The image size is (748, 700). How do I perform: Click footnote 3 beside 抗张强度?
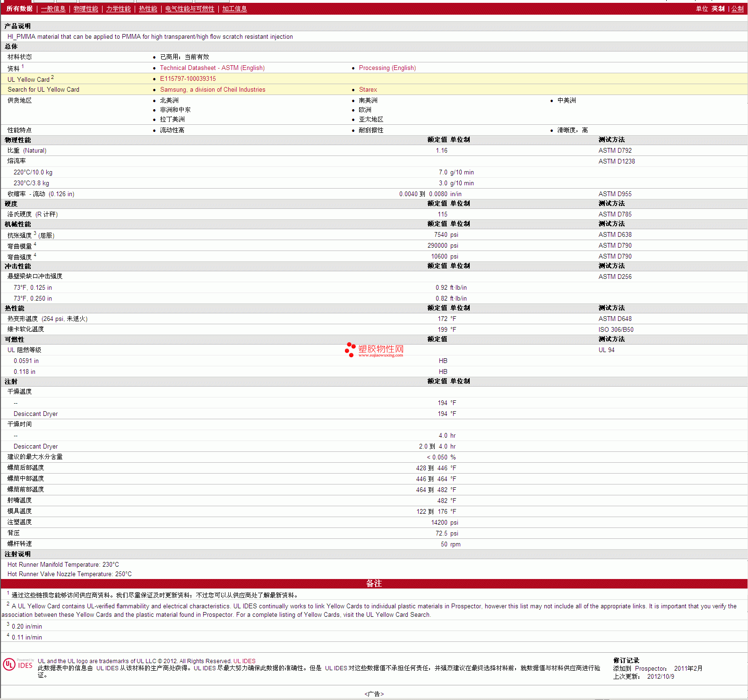pyautogui.click(x=35, y=233)
